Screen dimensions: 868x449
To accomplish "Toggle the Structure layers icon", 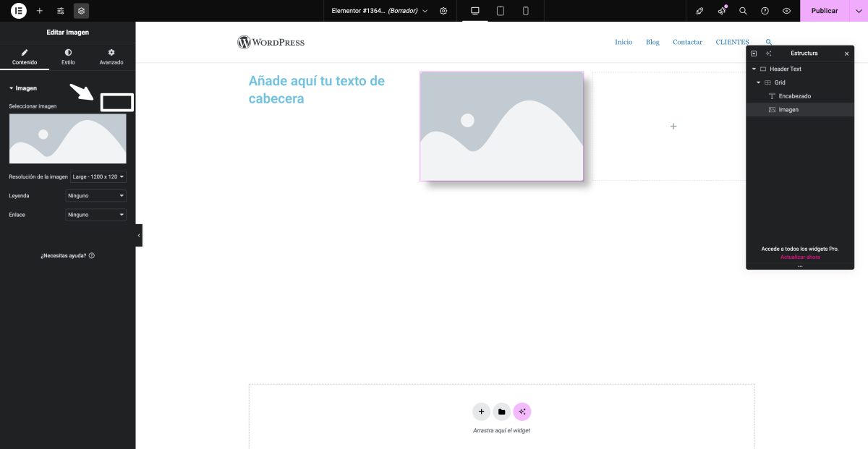I will point(81,11).
